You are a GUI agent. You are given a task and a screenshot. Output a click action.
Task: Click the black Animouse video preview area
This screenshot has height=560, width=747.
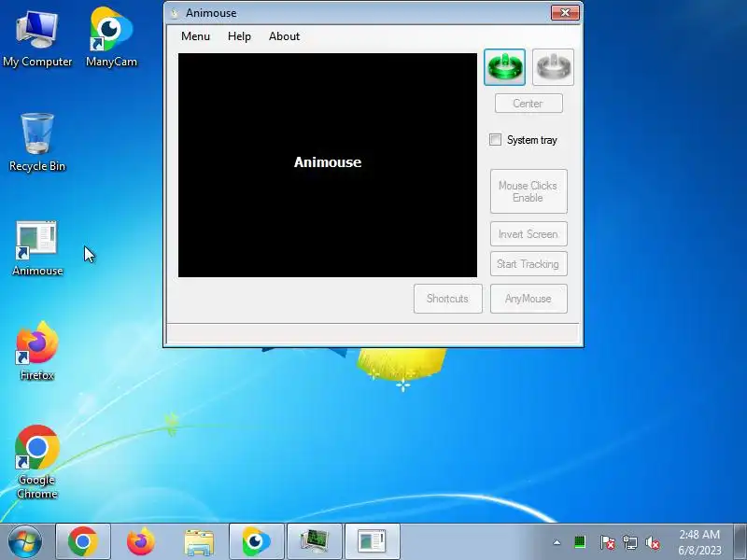pos(328,165)
